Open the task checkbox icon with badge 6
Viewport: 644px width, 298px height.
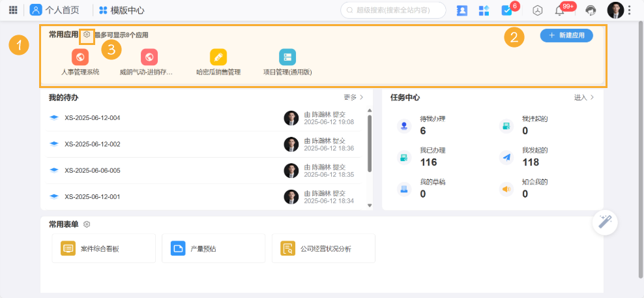(x=507, y=10)
